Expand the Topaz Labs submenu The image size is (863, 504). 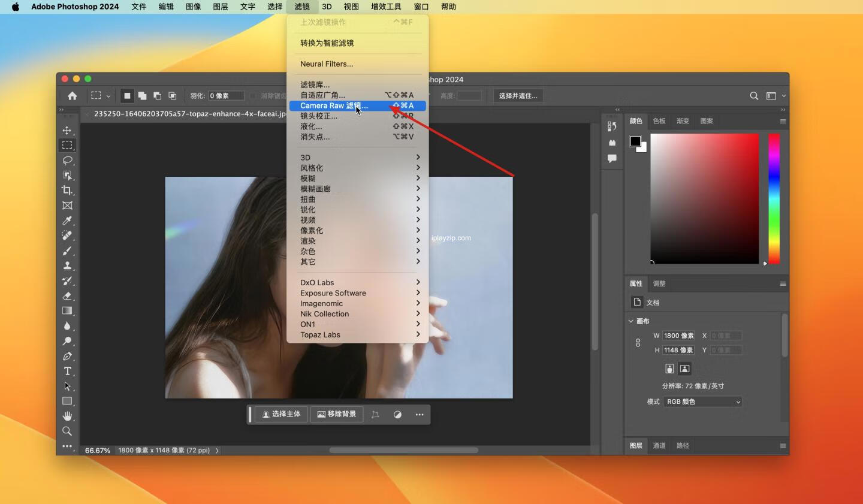(357, 335)
